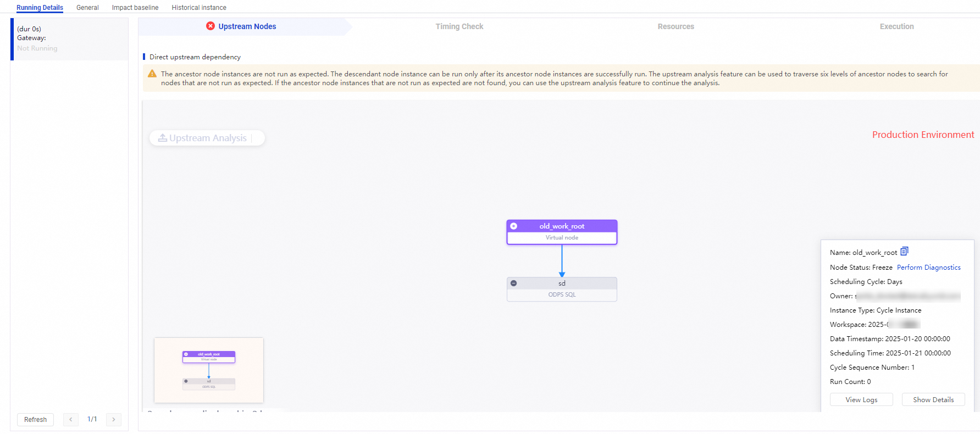Copy the old_work_root name with the copy icon

(x=904, y=252)
